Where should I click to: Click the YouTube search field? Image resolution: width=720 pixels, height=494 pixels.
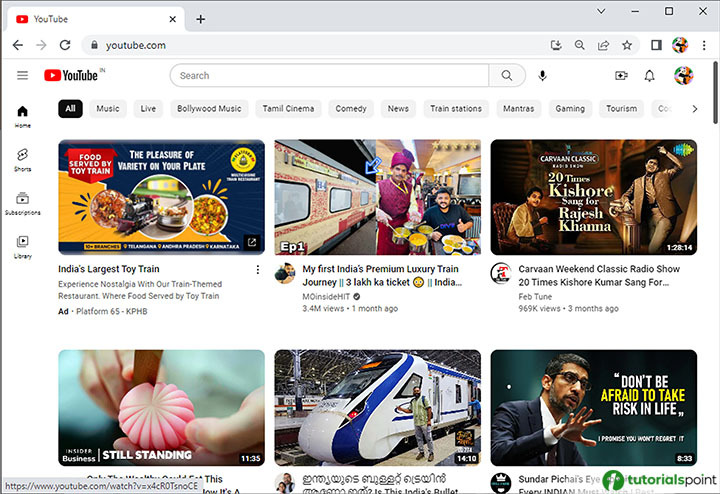pos(329,75)
